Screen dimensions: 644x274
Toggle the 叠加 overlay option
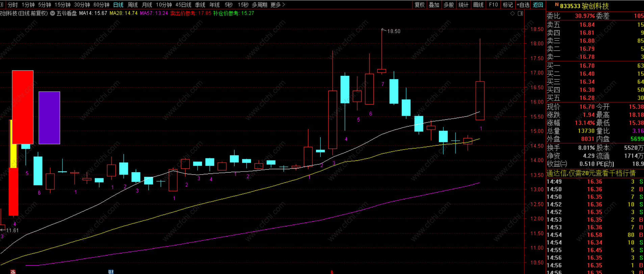point(434,5)
